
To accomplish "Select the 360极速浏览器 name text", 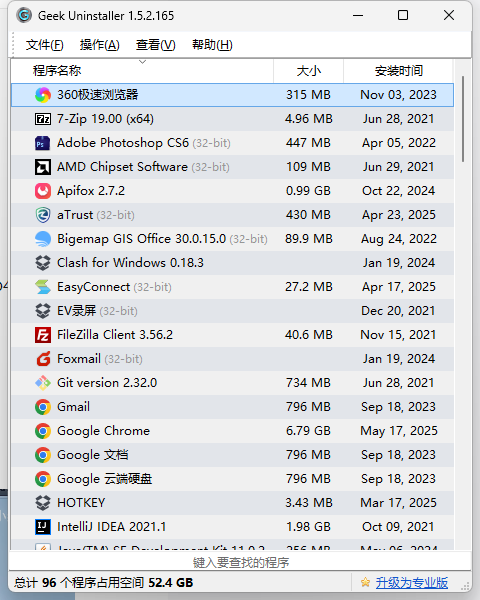I will (98, 95).
